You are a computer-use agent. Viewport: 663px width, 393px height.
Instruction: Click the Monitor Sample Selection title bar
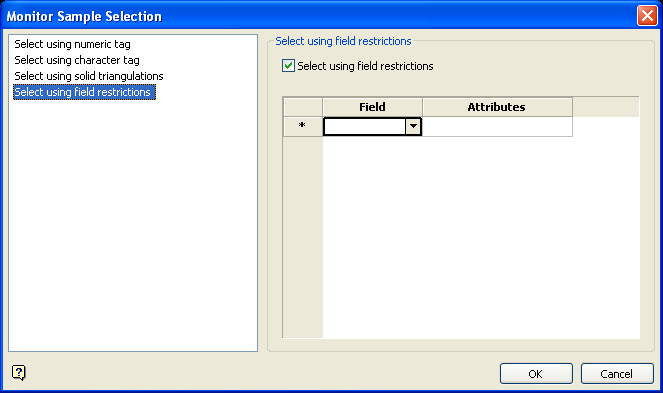pos(317,16)
